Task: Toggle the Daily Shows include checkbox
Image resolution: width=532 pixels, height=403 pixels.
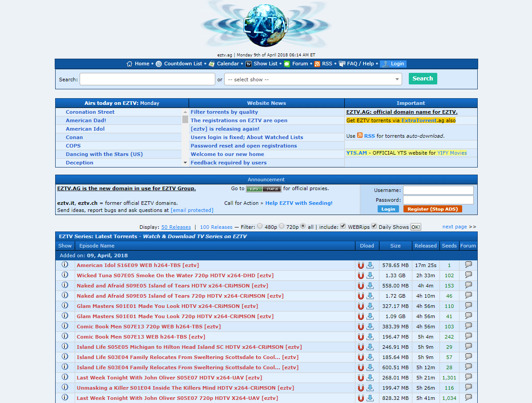Action: (x=374, y=226)
